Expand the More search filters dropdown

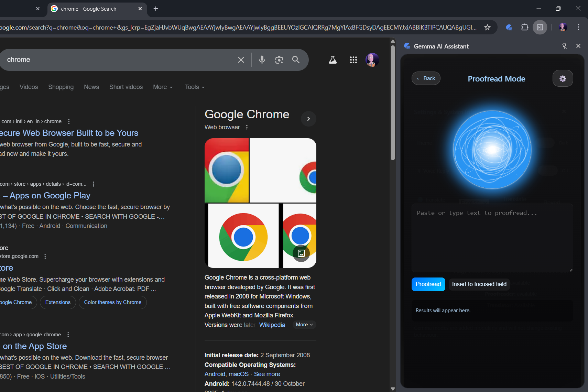coord(163,87)
